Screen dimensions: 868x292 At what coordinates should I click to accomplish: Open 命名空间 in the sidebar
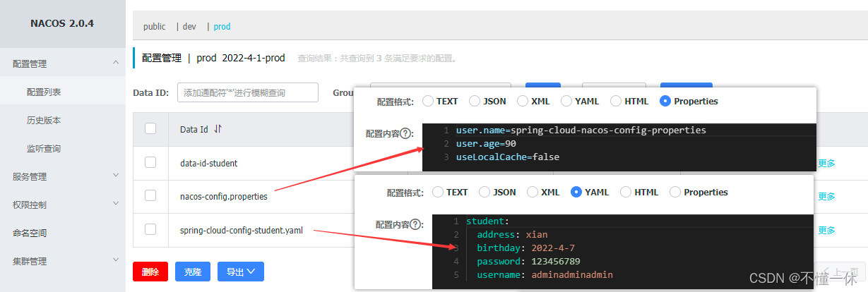(30, 233)
